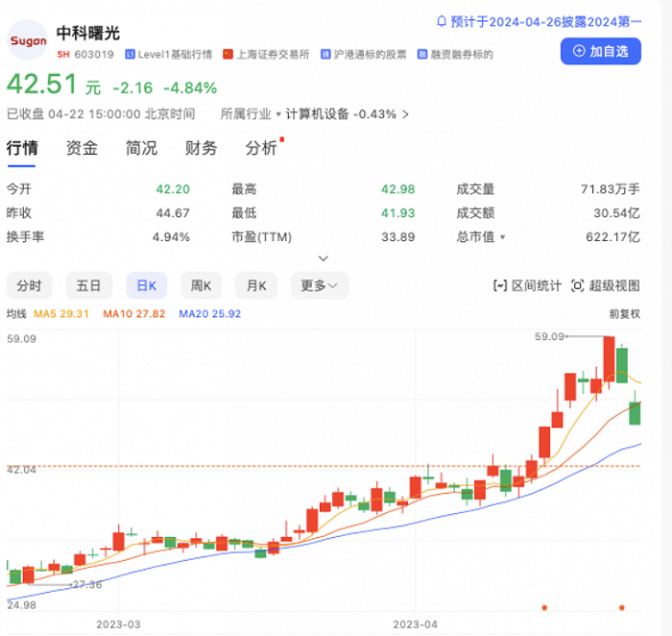
Task: Click the 预计于2024-04-26披露 announcement link
Action: pyautogui.click(x=545, y=21)
